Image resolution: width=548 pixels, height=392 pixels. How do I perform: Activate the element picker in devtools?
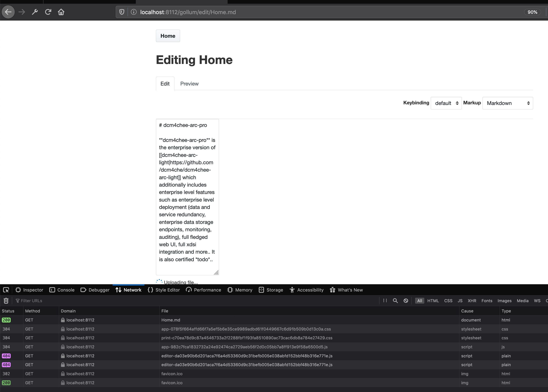pyautogui.click(x=6, y=290)
